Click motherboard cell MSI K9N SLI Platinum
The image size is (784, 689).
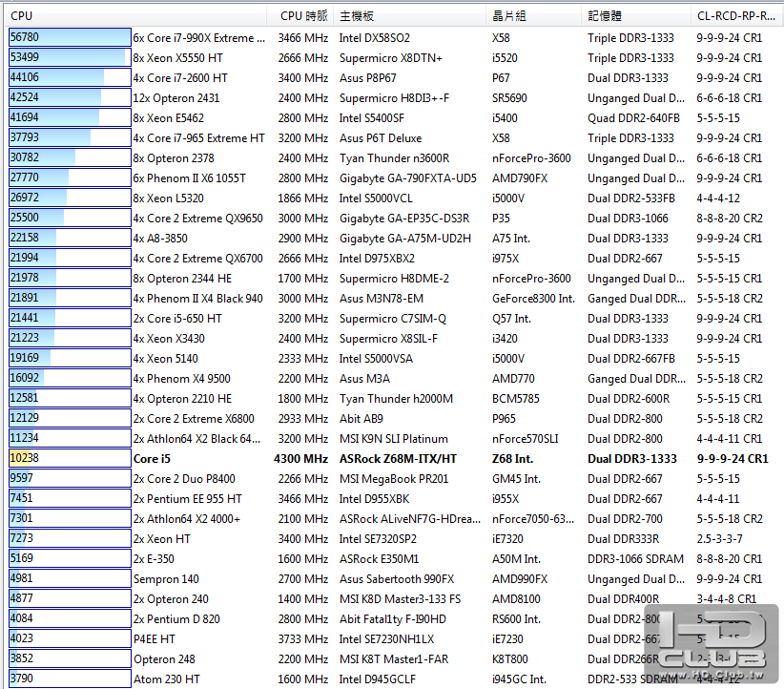coord(394,439)
